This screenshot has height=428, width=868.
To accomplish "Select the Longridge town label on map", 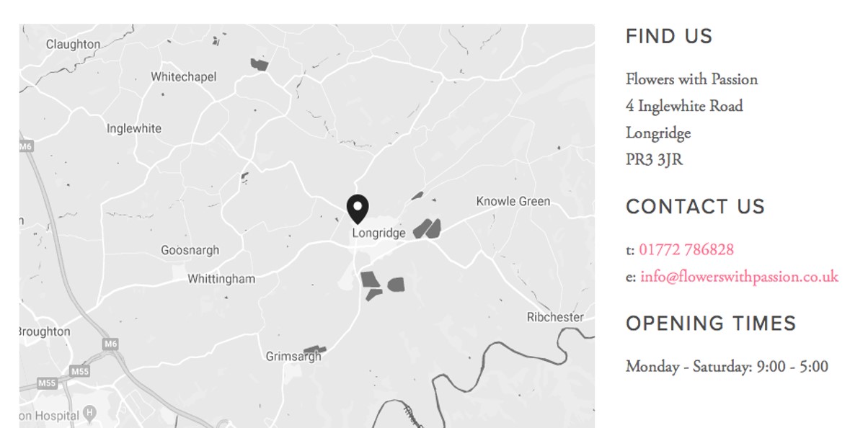I will point(378,233).
